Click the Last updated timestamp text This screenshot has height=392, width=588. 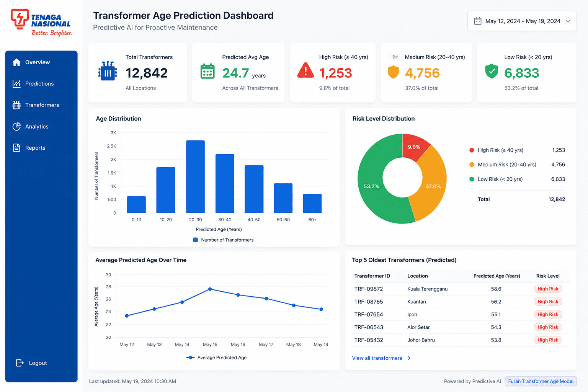pyautogui.click(x=132, y=381)
